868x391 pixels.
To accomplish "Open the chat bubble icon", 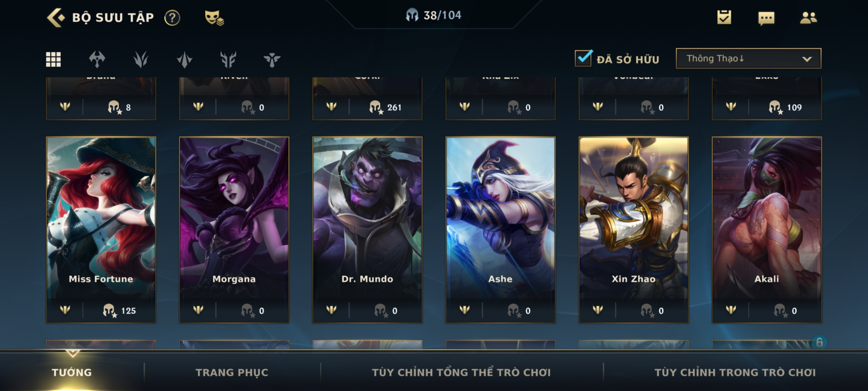I will click(x=766, y=18).
